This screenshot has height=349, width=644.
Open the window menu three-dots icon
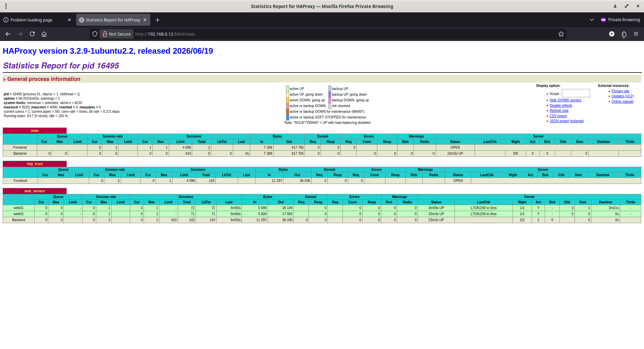click(x=6, y=6)
